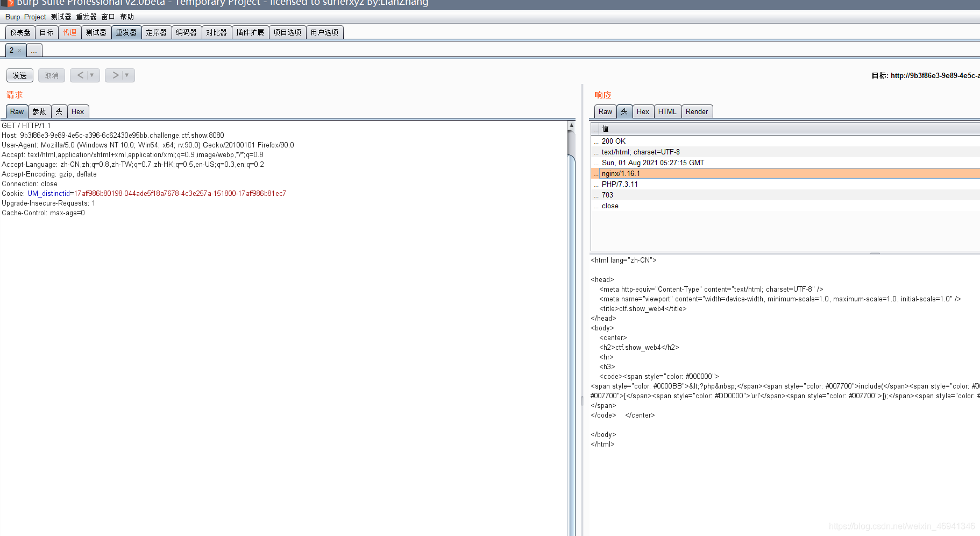Viewport: 980px width, 536px height.
Task: Select the request Raw tab
Action: pyautogui.click(x=17, y=111)
